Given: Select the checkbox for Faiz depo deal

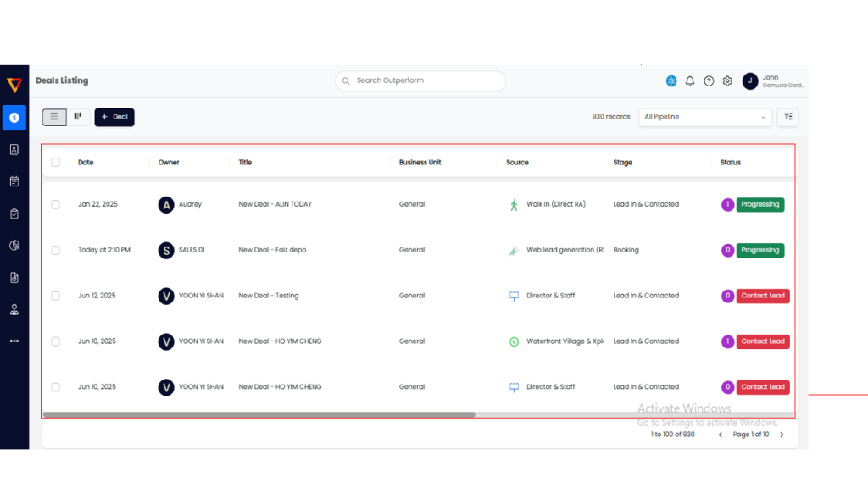Looking at the screenshot, I should pyautogui.click(x=56, y=250).
